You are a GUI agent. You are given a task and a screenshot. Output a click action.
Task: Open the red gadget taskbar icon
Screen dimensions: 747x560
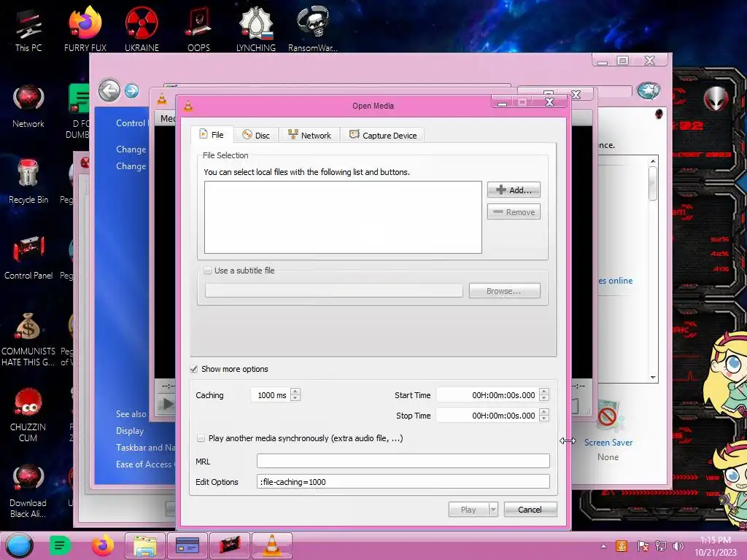point(229,545)
